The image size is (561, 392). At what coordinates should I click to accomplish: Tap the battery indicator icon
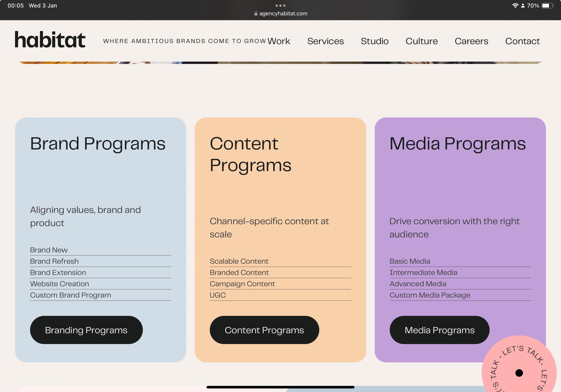(x=547, y=6)
